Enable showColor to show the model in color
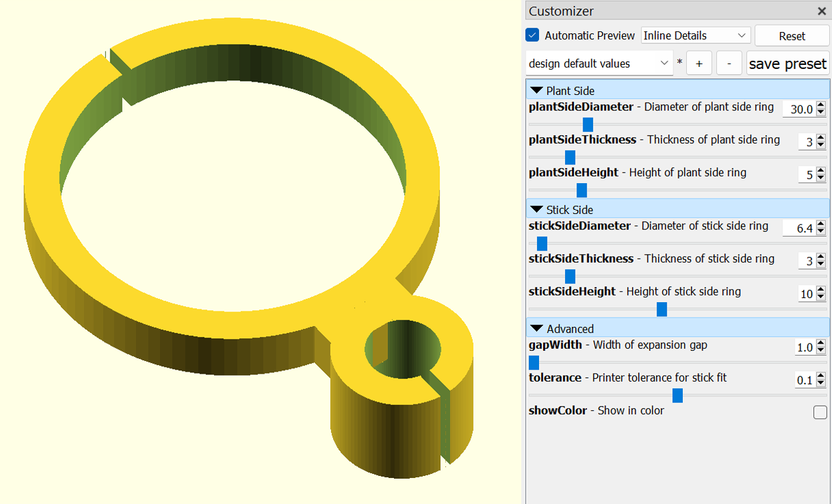832x504 pixels. click(x=820, y=412)
